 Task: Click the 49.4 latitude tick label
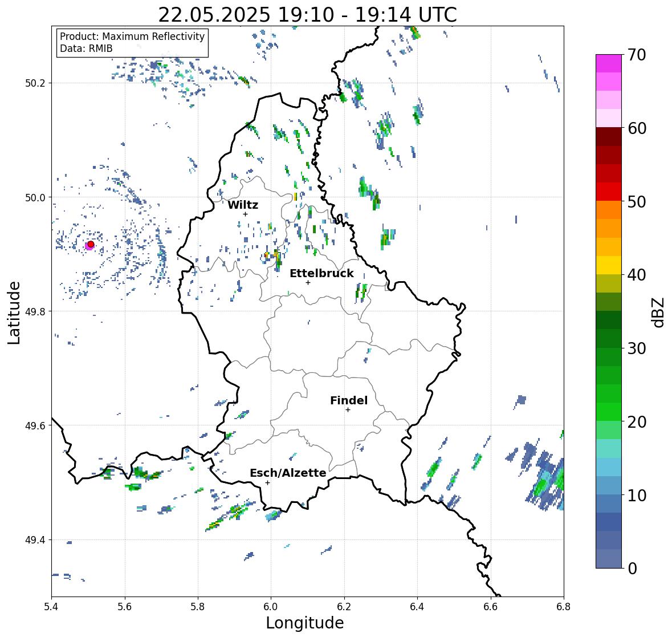point(35,540)
